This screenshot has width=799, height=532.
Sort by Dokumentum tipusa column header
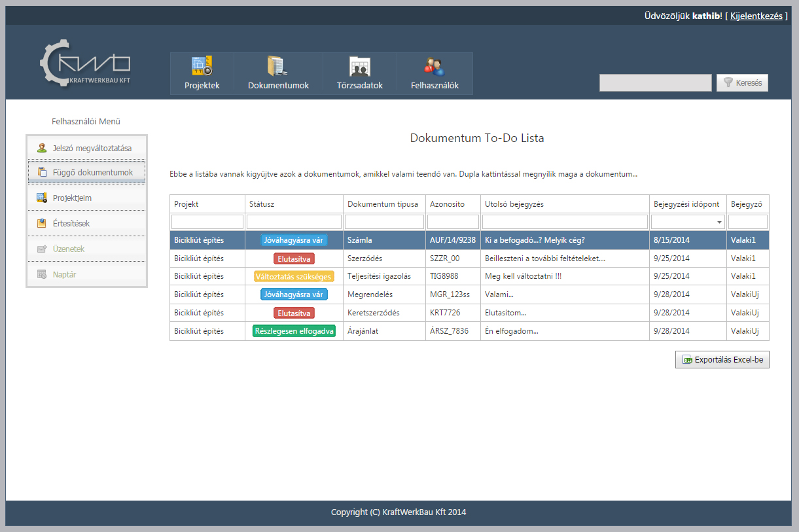pos(384,204)
